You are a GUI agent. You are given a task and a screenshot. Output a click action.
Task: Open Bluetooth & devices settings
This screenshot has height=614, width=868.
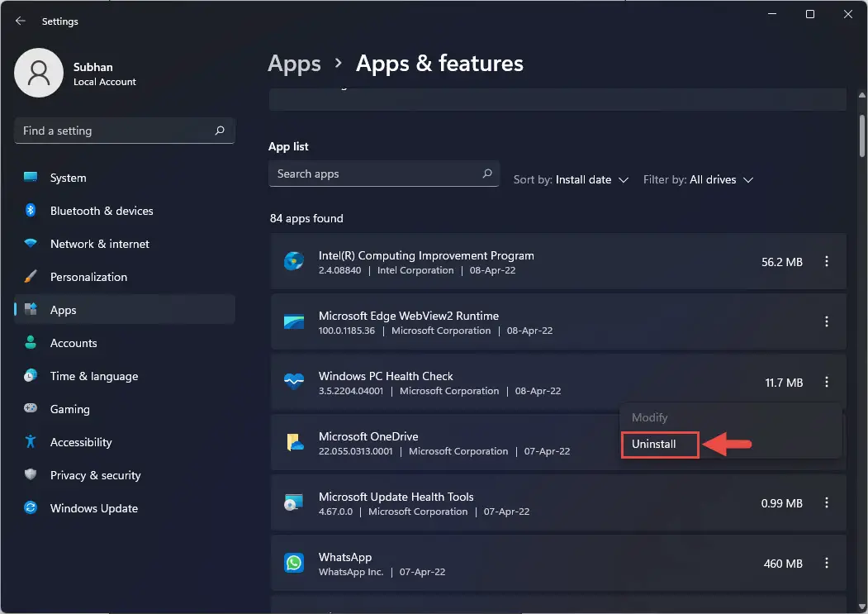pos(124,211)
